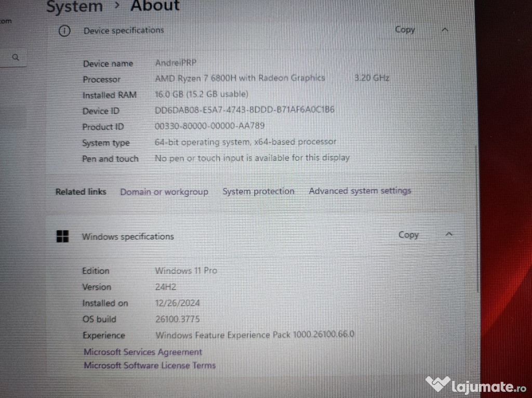This screenshot has width=532, height=398.
Task: Click the Processor label
Action: tap(102, 79)
